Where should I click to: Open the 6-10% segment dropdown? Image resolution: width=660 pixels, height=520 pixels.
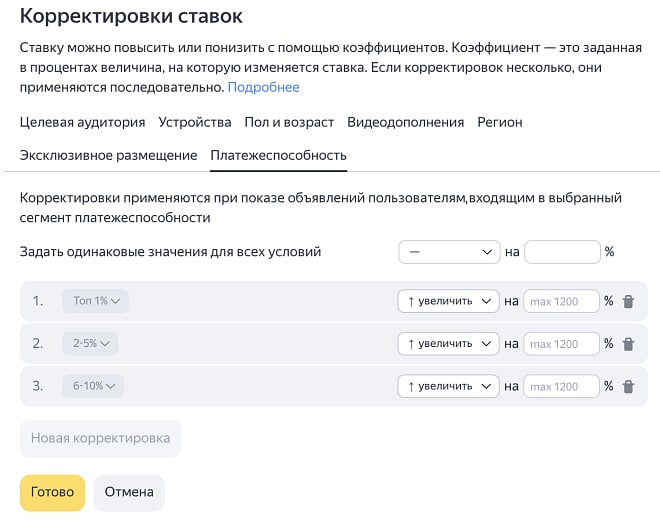93,386
